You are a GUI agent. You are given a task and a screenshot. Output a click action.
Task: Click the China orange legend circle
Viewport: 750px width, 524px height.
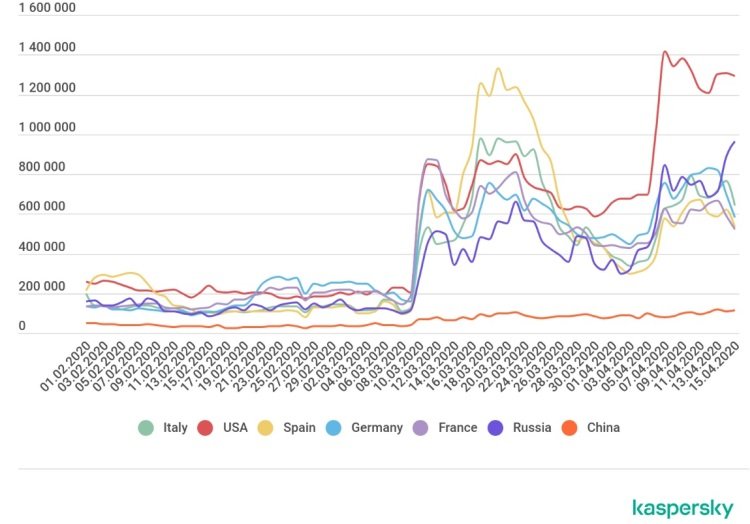coord(569,427)
